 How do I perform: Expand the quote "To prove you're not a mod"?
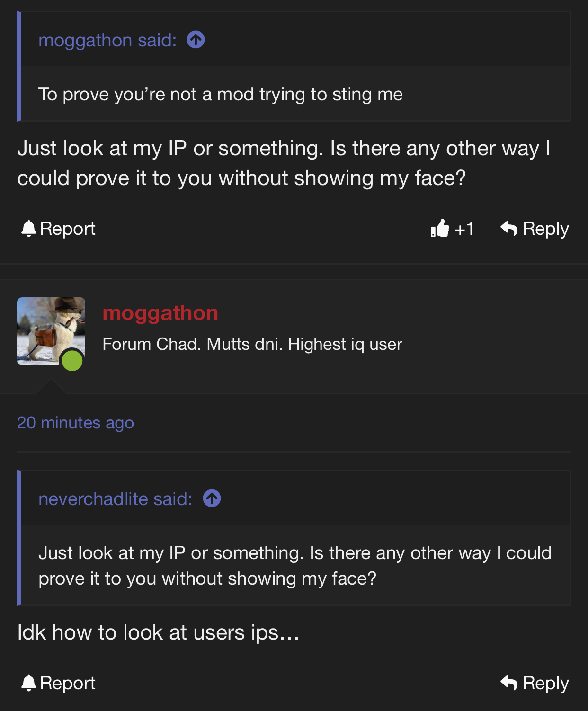click(x=220, y=94)
